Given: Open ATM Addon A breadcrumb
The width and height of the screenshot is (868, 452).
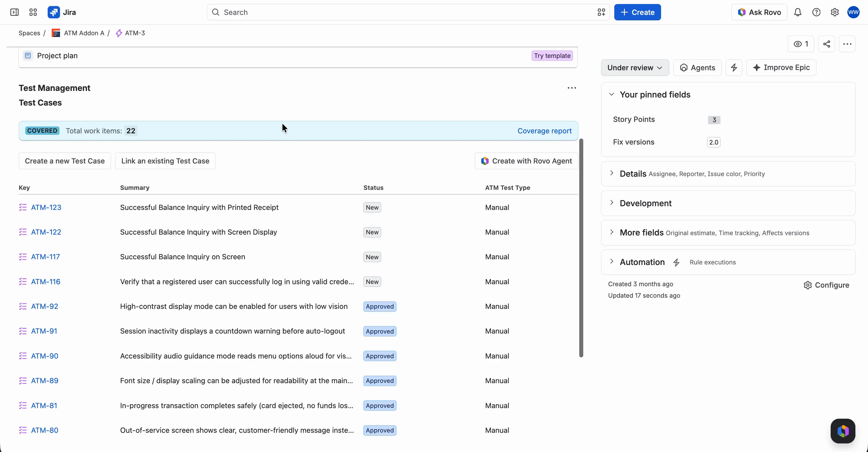Looking at the screenshot, I should pos(84,33).
